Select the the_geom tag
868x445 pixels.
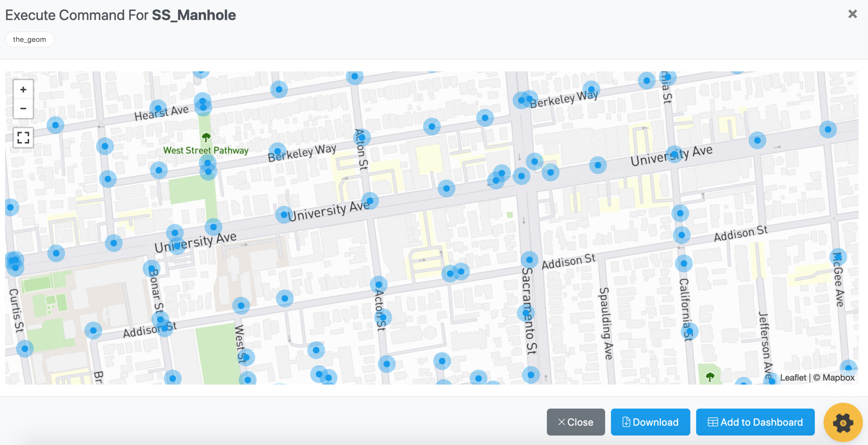coord(30,39)
